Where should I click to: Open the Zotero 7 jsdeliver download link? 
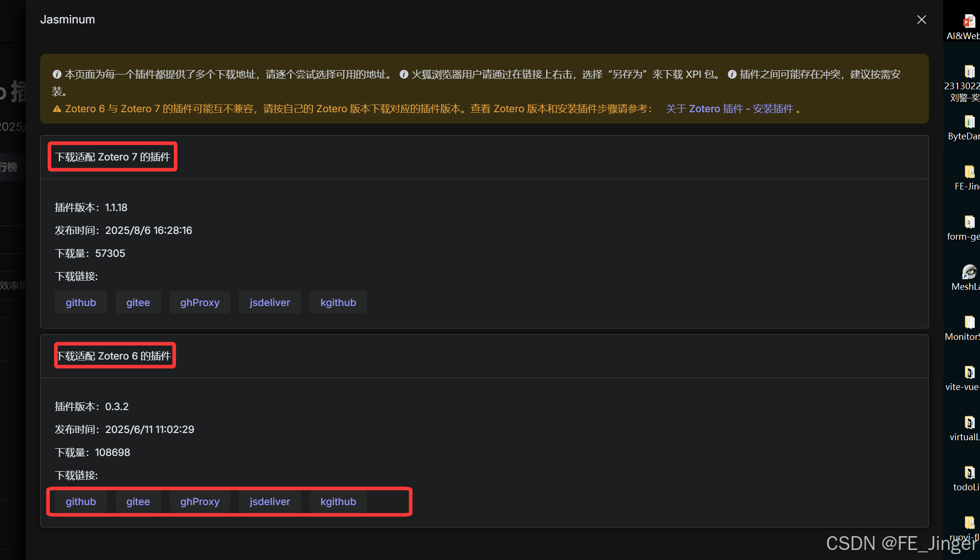(270, 302)
